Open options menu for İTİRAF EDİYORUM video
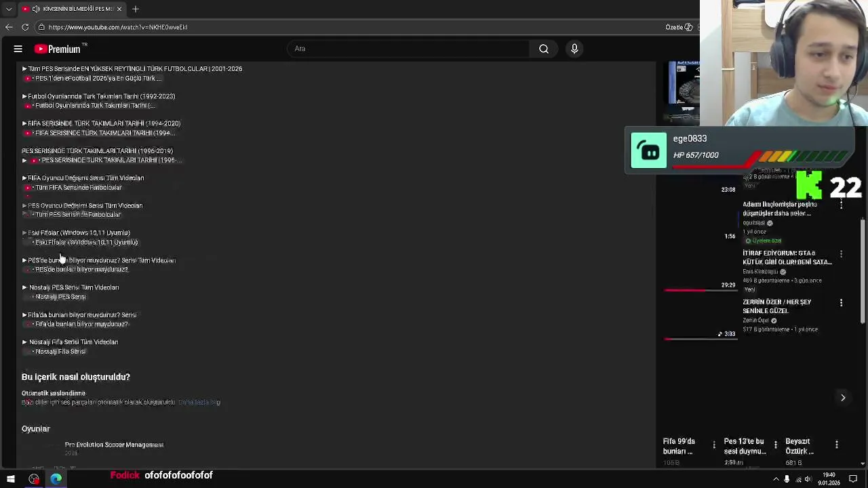The image size is (868, 488). pyautogui.click(x=842, y=253)
